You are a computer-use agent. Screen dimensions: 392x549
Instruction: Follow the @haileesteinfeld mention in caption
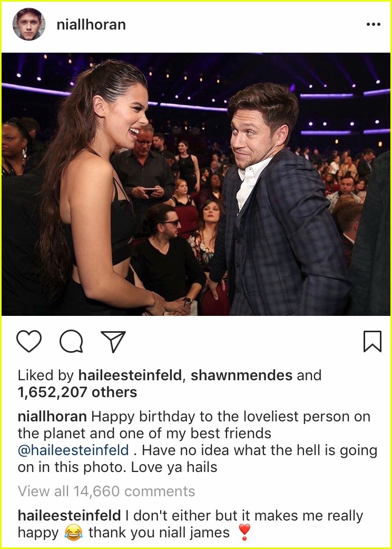(x=73, y=450)
